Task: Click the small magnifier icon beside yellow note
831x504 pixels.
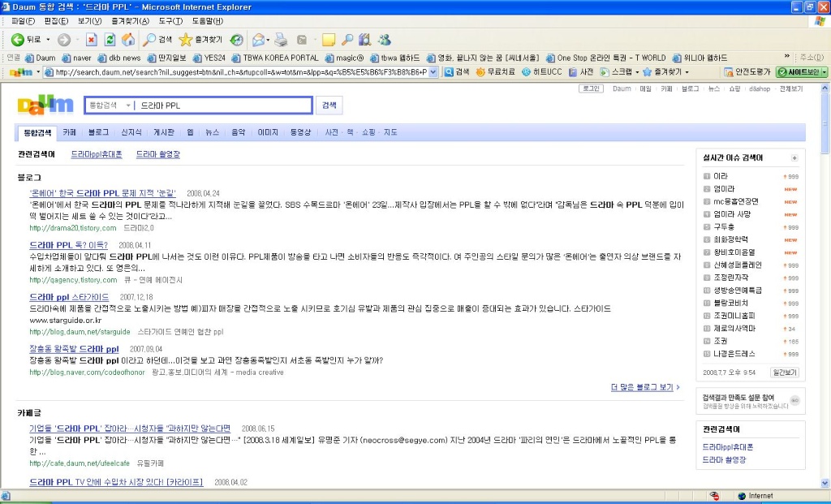Action: (347, 40)
